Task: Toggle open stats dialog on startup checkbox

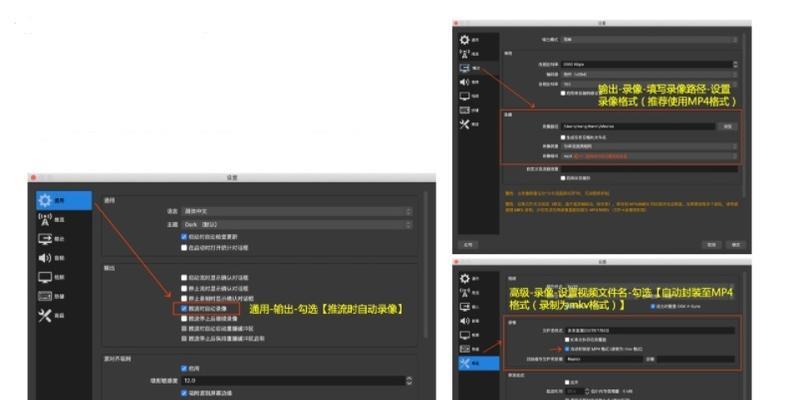Action: 184,248
